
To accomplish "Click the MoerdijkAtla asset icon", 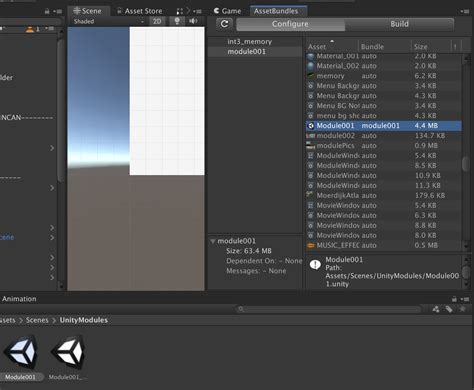I will coord(310,195).
